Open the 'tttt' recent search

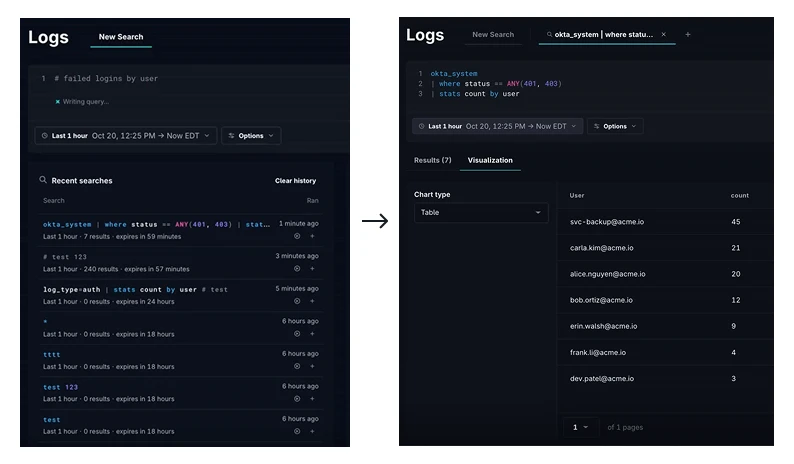pyautogui.click(x=52, y=355)
